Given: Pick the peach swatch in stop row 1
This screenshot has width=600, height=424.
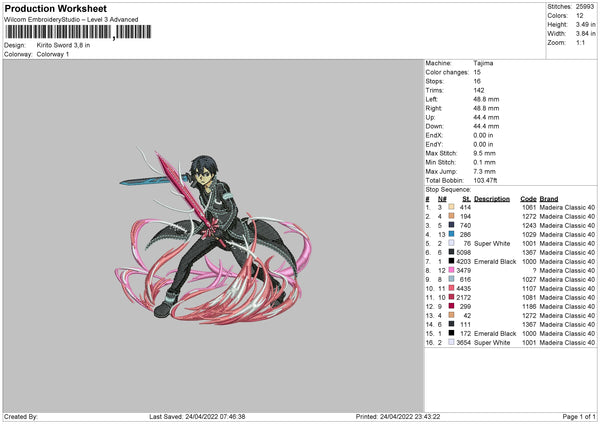Looking at the screenshot, I should coord(451,207).
